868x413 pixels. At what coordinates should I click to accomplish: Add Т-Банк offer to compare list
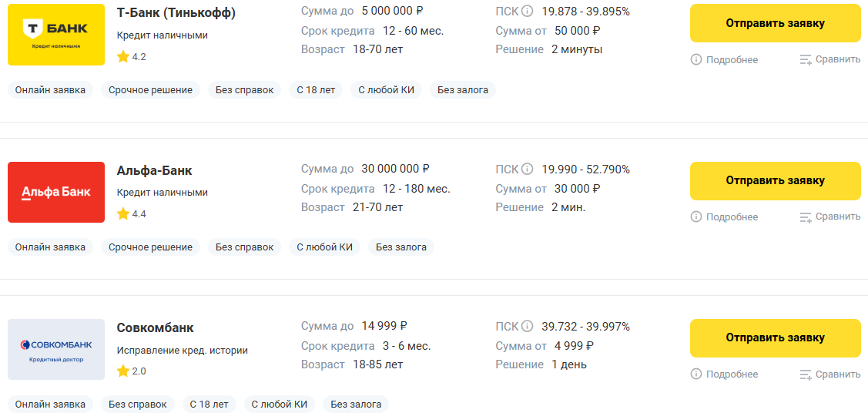(829, 60)
